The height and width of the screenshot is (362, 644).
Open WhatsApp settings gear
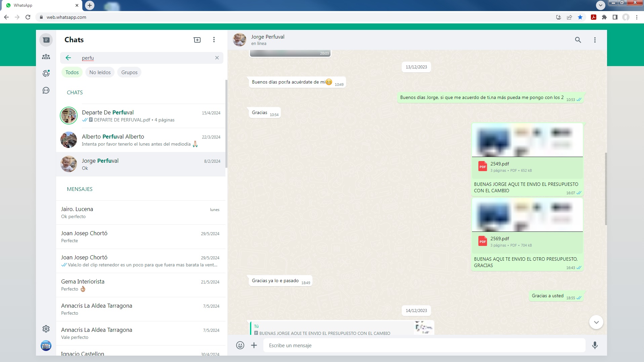46,329
